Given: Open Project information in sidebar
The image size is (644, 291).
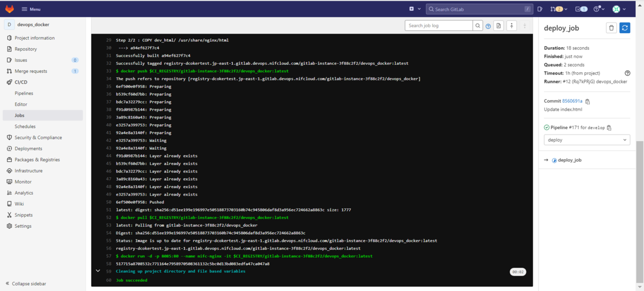Looking at the screenshot, I should pyautogui.click(x=42, y=38).
